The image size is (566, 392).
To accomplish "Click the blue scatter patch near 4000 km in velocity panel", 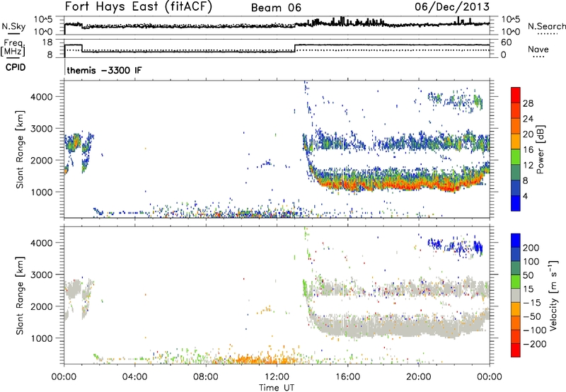I will (x=456, y=246).
